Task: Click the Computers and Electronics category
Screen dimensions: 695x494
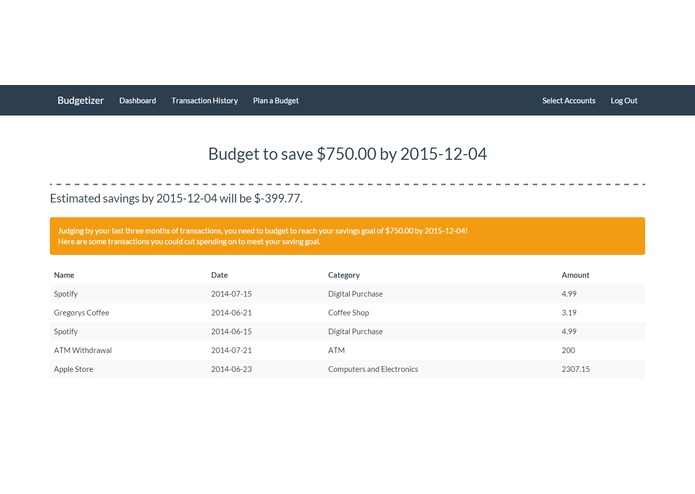Action: pos(373,369)
